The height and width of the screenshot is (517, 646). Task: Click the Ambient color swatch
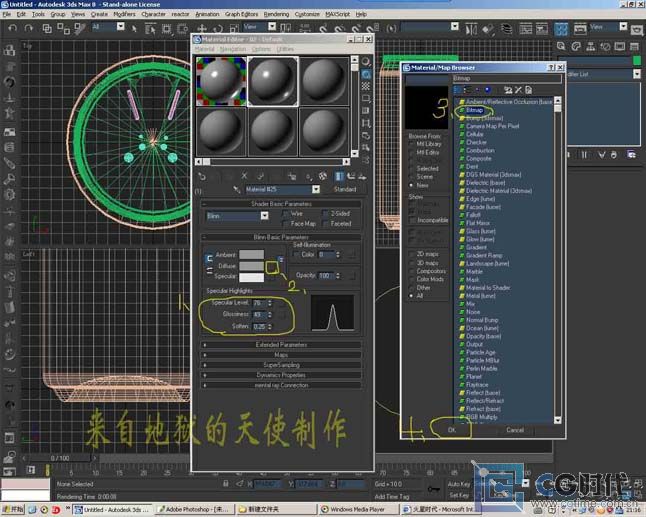[251, 255]
